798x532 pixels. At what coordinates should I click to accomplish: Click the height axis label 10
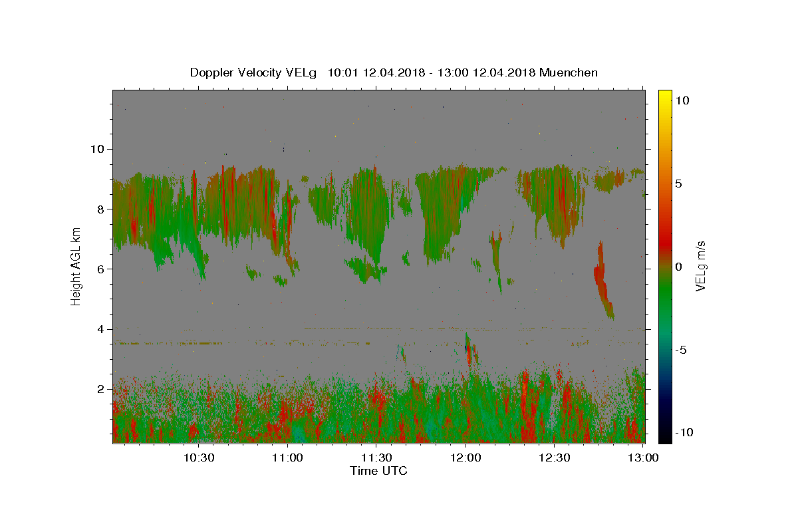tap(97, 149)
